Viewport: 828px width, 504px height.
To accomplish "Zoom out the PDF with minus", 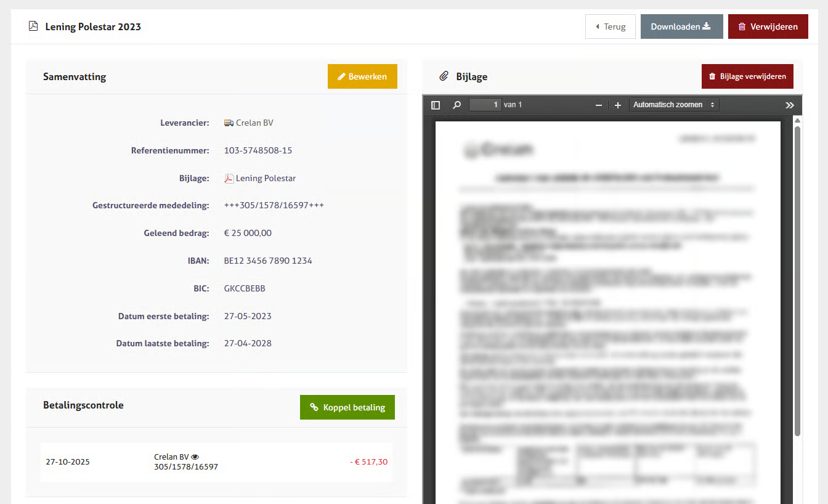I will [598, 105].
